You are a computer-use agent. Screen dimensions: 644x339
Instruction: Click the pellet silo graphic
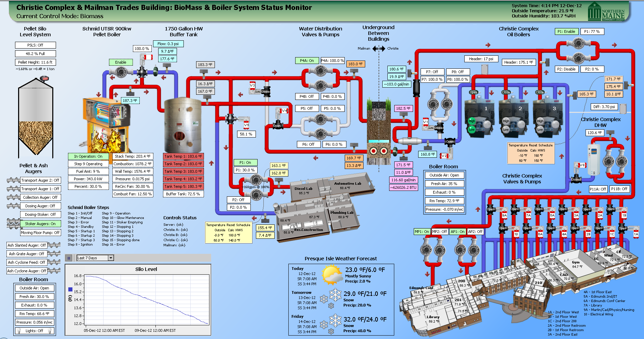coord(36,118)
